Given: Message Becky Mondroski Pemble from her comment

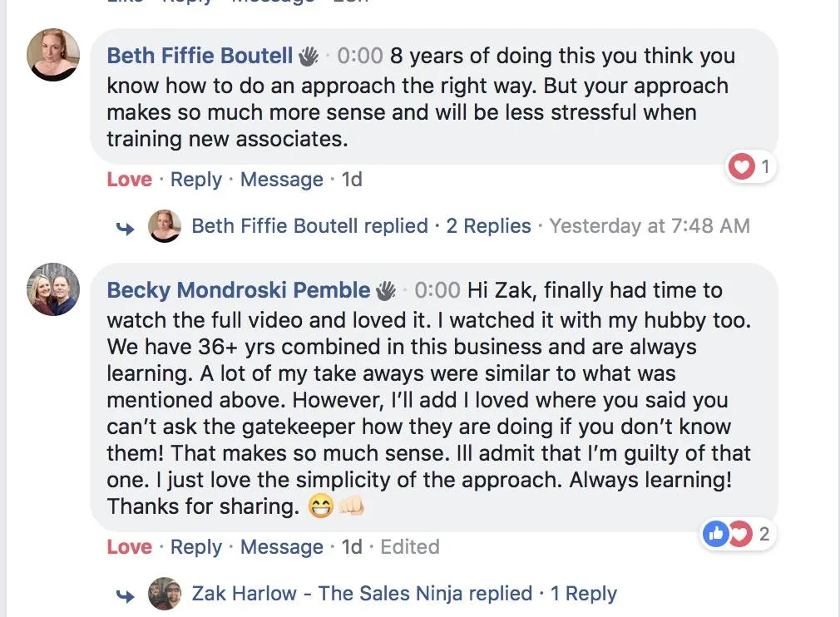Looking at the screenshot, I should point(281,547).
